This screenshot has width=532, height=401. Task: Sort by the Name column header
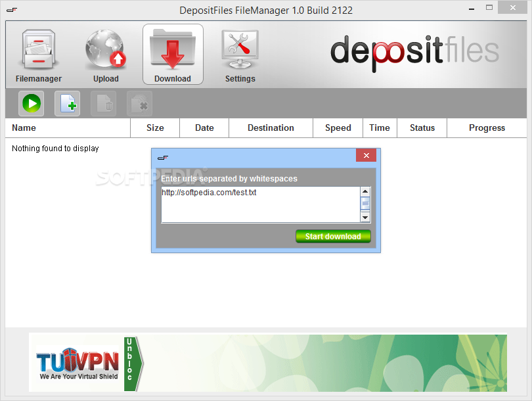pos(68,128)
